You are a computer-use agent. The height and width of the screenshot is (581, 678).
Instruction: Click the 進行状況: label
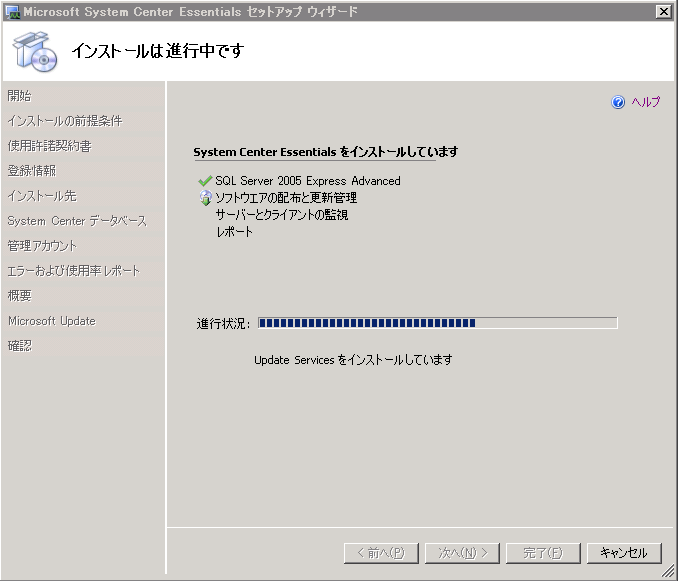223,323
